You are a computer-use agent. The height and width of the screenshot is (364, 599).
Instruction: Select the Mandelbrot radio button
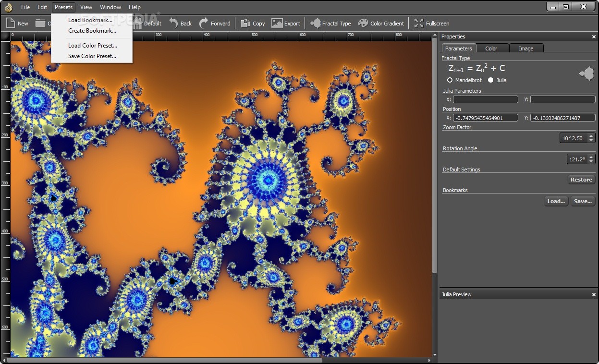pyautogui.click(x=450, y=80)
